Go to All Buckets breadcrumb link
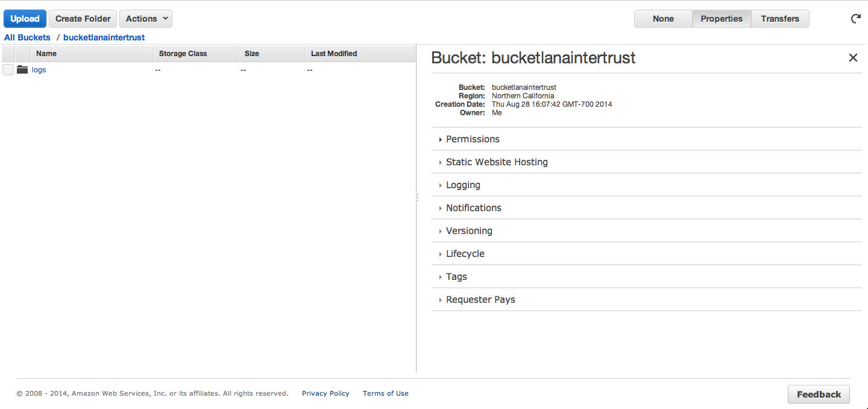The image size is (868, 409). coord(27,37)
